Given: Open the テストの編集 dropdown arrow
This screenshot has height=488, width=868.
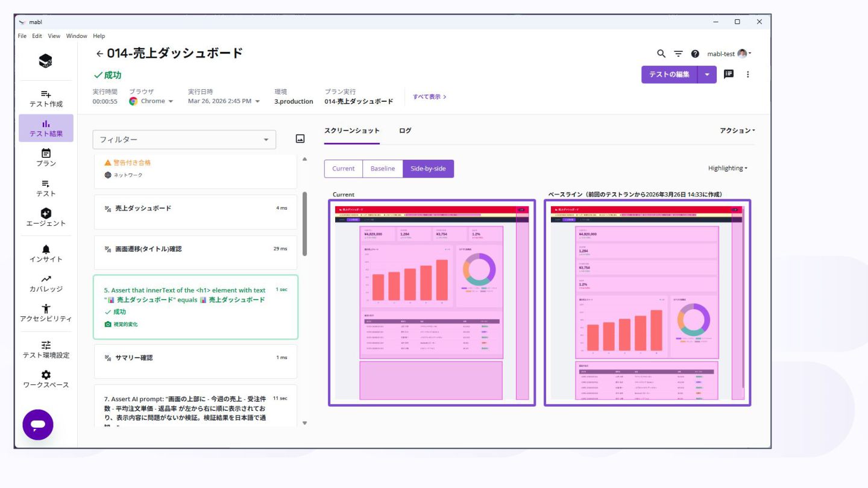Looking at the screenshot, I should pyautogui.click(x=706, y=75).
